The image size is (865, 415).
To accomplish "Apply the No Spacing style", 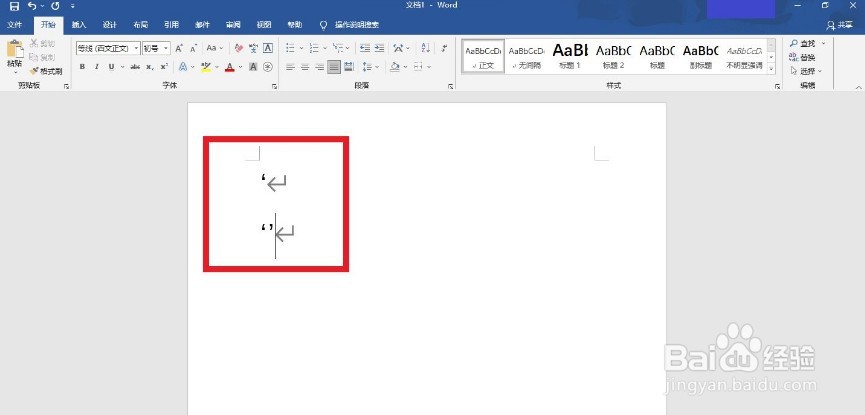I will pos(526,56).
